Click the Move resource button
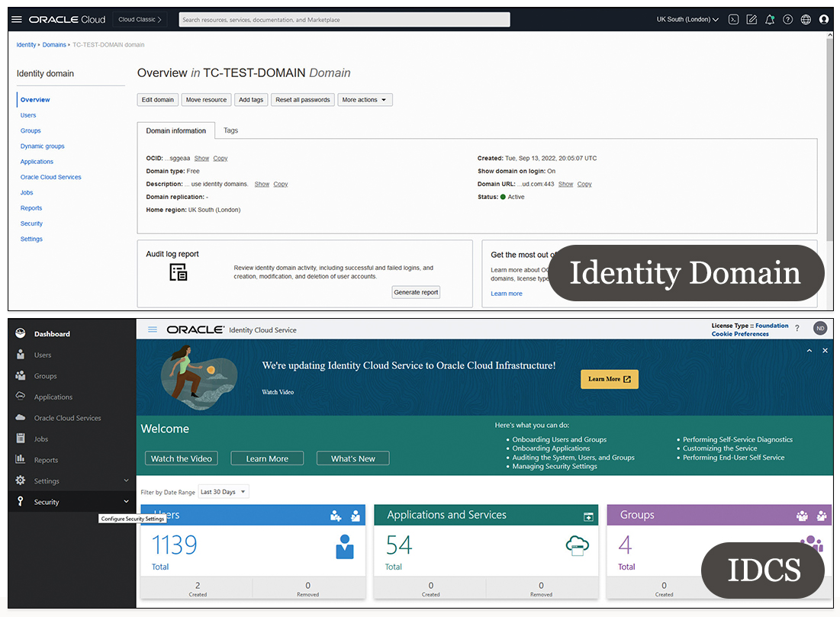840x617 pixels. click(x=206, y=100)
